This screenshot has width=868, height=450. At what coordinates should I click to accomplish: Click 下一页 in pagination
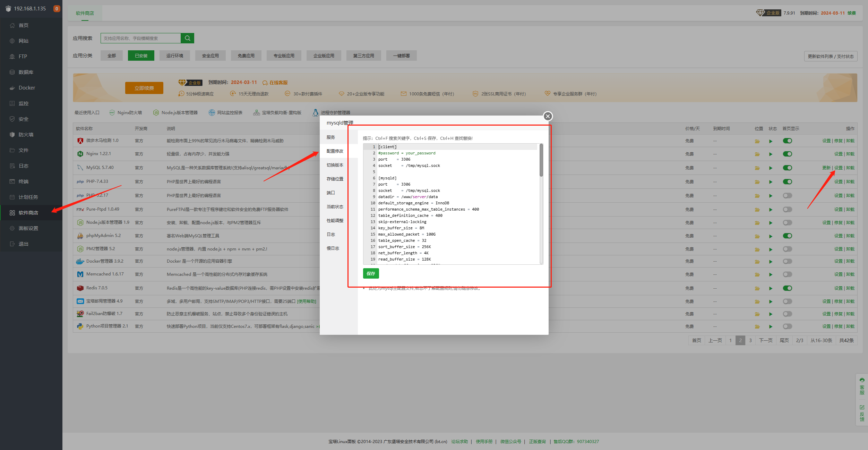(766, 340)
